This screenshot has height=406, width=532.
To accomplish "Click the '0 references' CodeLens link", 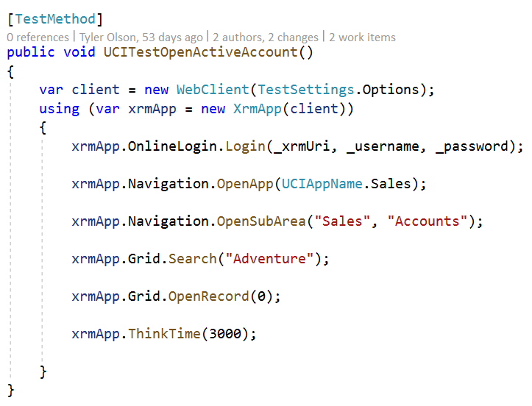I will [38, 37].
